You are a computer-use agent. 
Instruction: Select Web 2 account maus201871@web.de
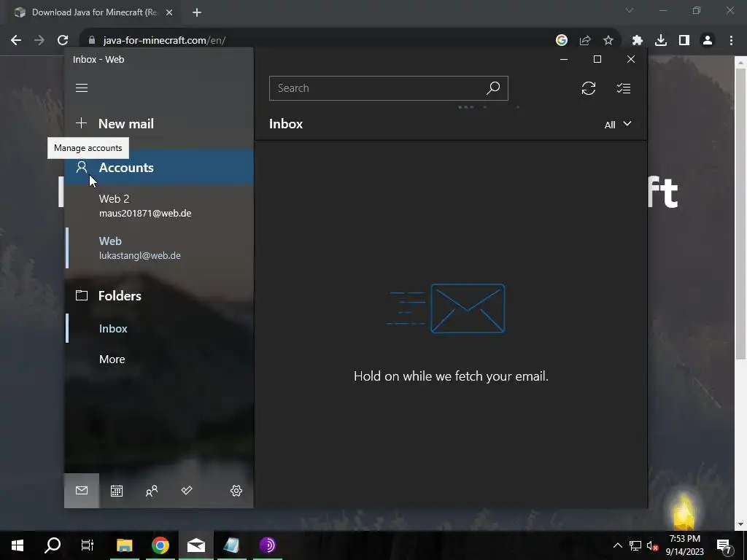(x=159, y=206)
